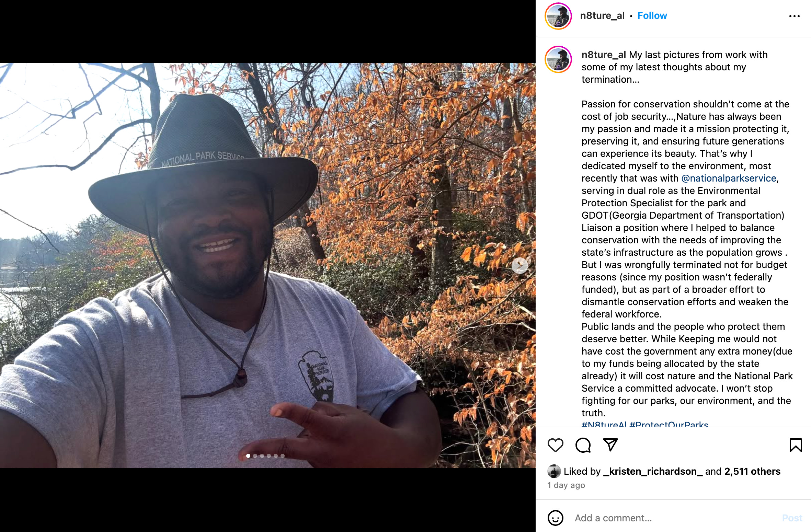
Task: Open comments via speech bubble icon
Action: (x=583, y=445)
